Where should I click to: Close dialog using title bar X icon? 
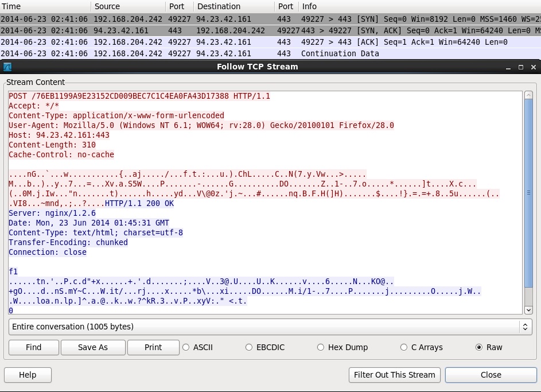pyautogui.click(x=532, y=67)
